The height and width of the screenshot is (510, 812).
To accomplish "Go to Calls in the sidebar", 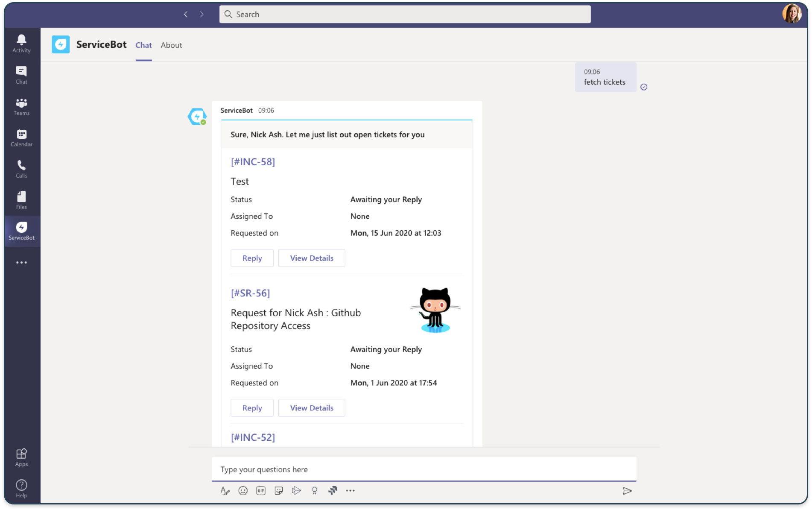I will pyautogui.click(x=21, y=169).
